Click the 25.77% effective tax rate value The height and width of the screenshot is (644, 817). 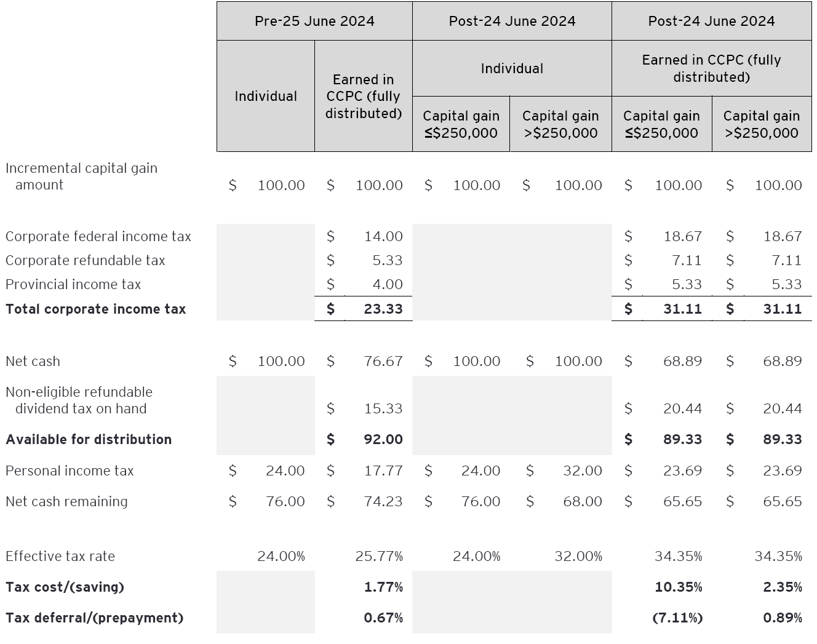click(x=379, y=556)
